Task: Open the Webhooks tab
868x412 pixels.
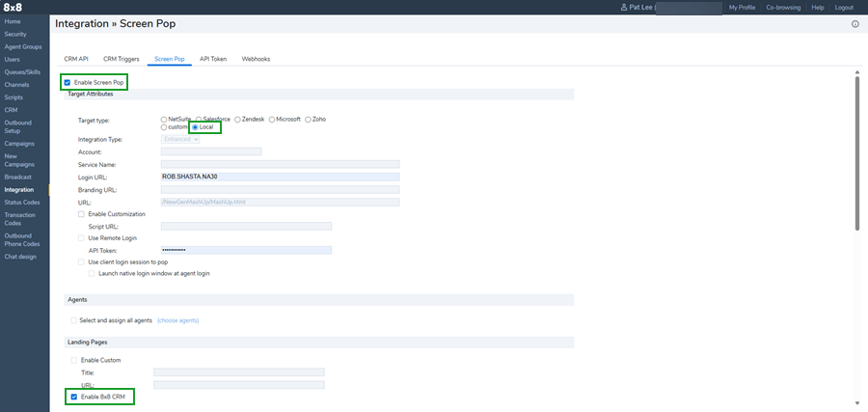Action: click(x=256, y=59)
